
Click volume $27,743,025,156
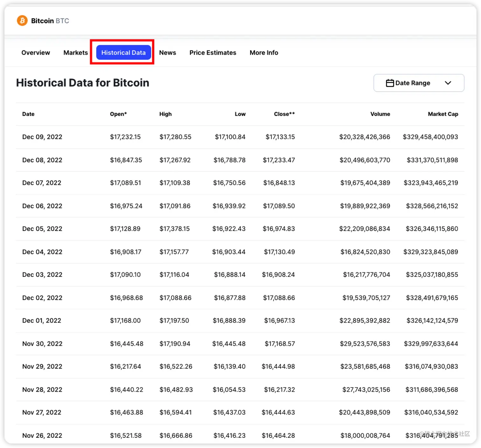[x=366, y=390]
